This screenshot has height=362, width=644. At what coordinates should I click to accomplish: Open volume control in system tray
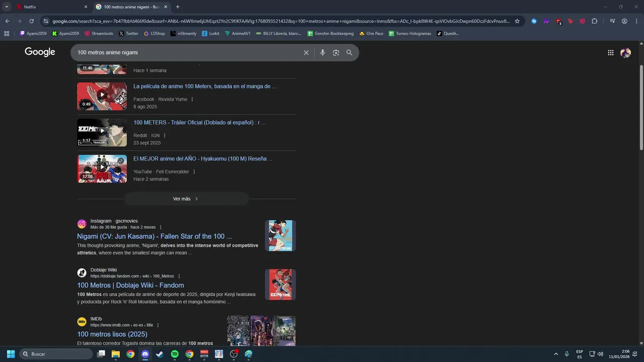tap(600, 354)
